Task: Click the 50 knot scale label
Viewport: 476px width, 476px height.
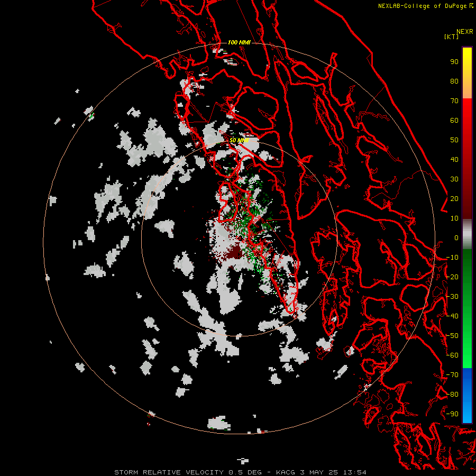Action: [x=454, y=140]
